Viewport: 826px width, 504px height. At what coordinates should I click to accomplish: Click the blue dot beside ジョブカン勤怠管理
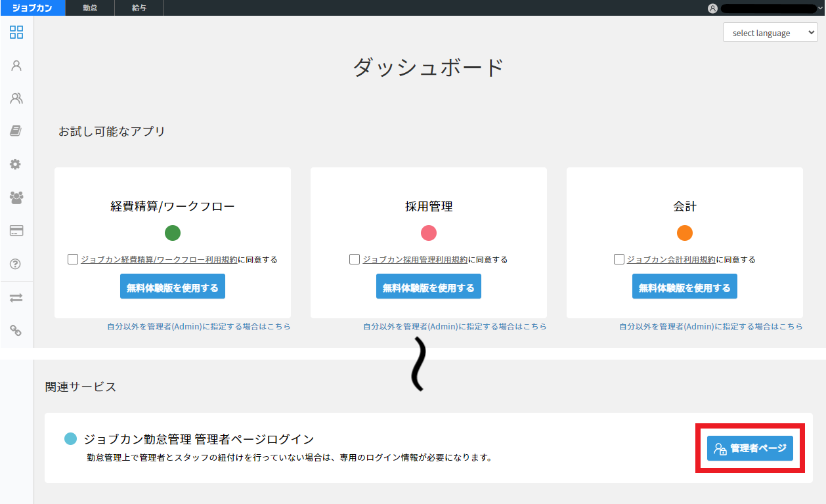coord(70,438)
